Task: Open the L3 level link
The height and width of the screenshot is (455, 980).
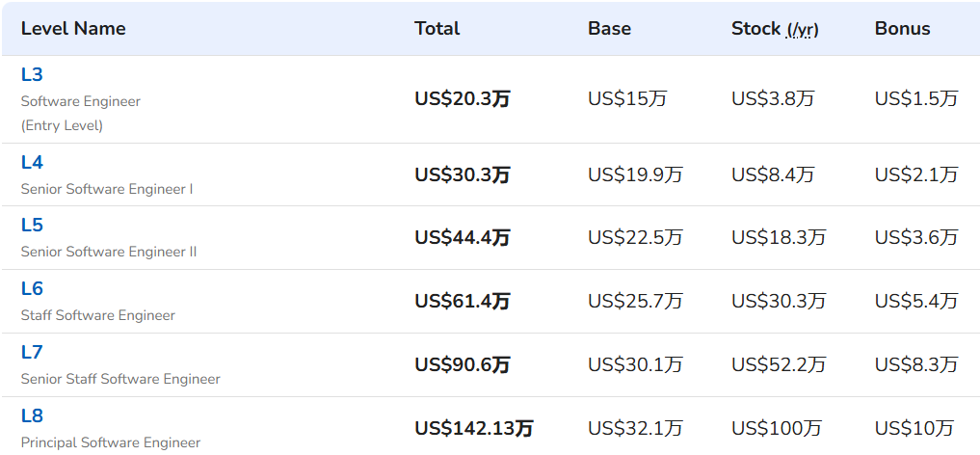Action: tap(31, 75)
